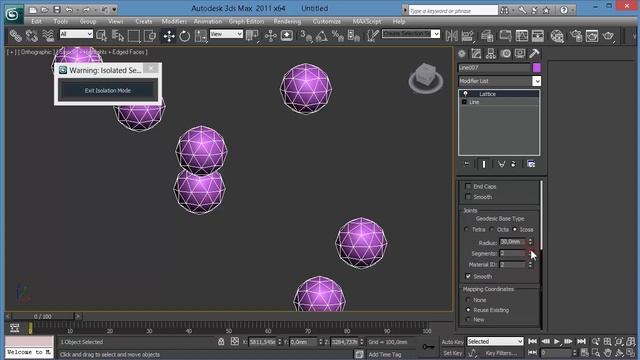Open Select by Name dialog
Image resolution: width=640 pixels, height=360 pixels.
[x=118, y=36]
